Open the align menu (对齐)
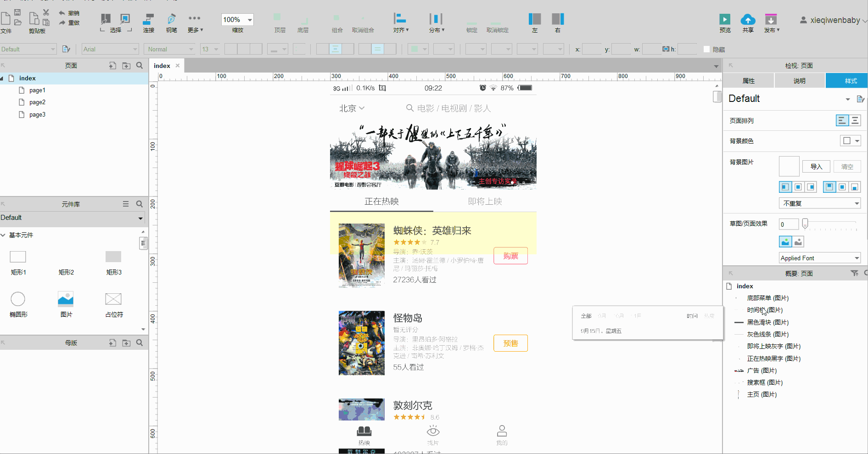 click(x=400, y=22)
